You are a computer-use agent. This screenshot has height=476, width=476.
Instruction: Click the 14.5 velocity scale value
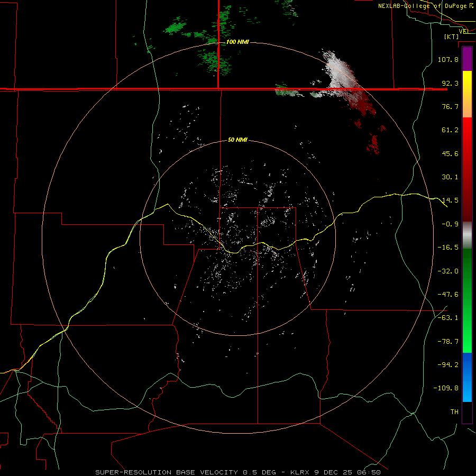click(x=450, y=200)
